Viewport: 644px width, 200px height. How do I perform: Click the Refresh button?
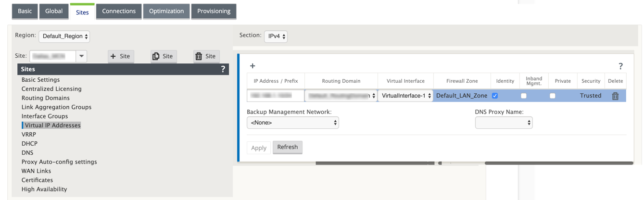[288, 147]
